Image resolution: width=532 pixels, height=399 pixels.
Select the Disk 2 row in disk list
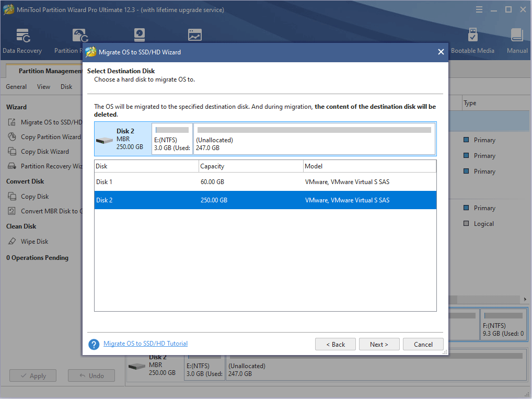point(265,200)
